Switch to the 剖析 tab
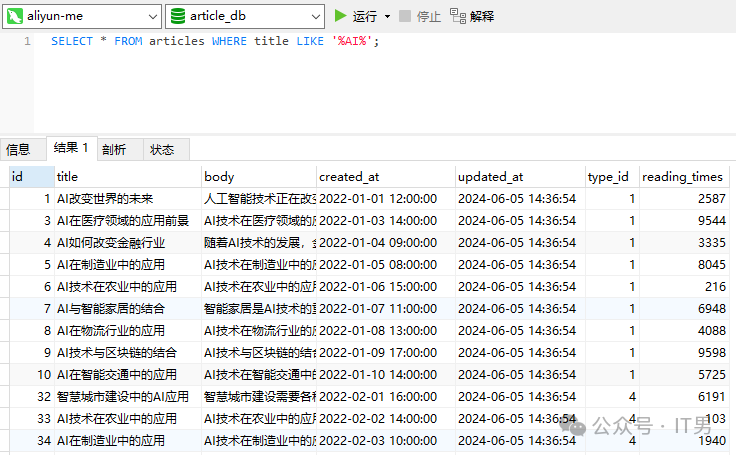Image resolution: width=736 pixels, height=455 pixels. (120, 149)
